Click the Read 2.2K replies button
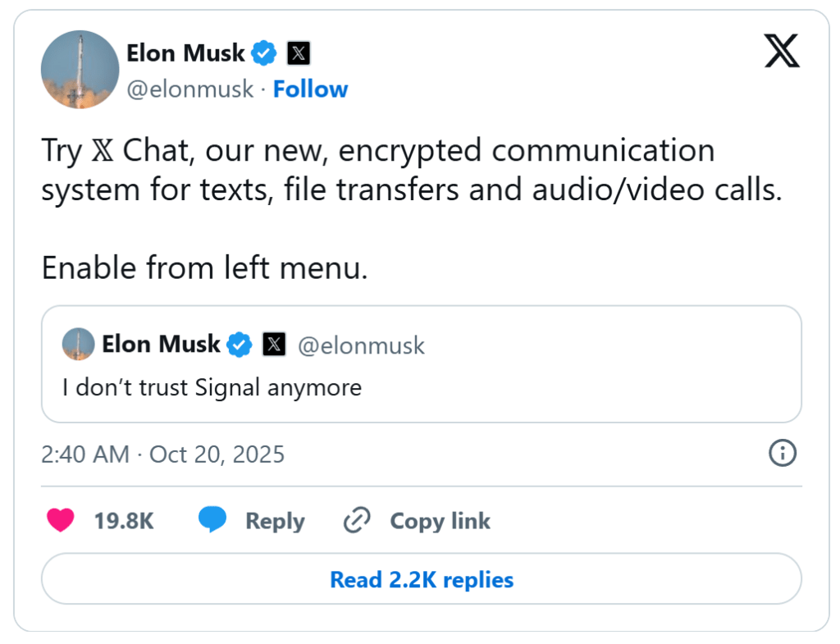This screenshot has width=840, height=644. (x=421, y=579)
